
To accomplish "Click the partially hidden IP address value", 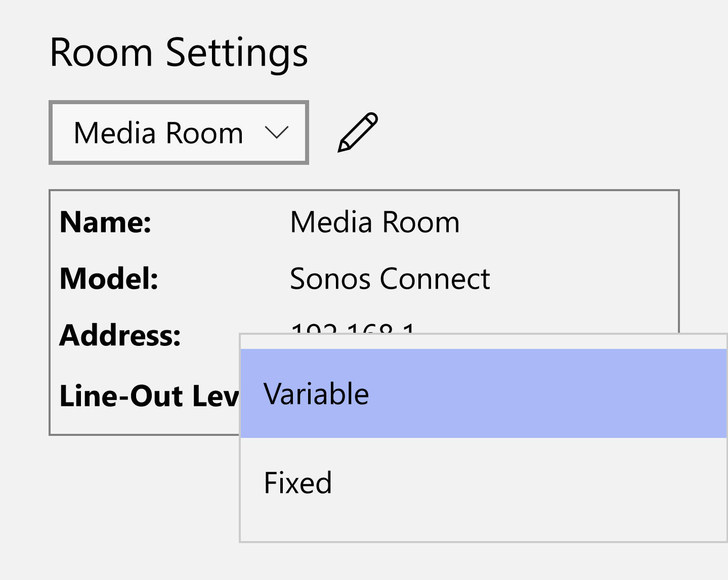I will (x=353, y=328).
